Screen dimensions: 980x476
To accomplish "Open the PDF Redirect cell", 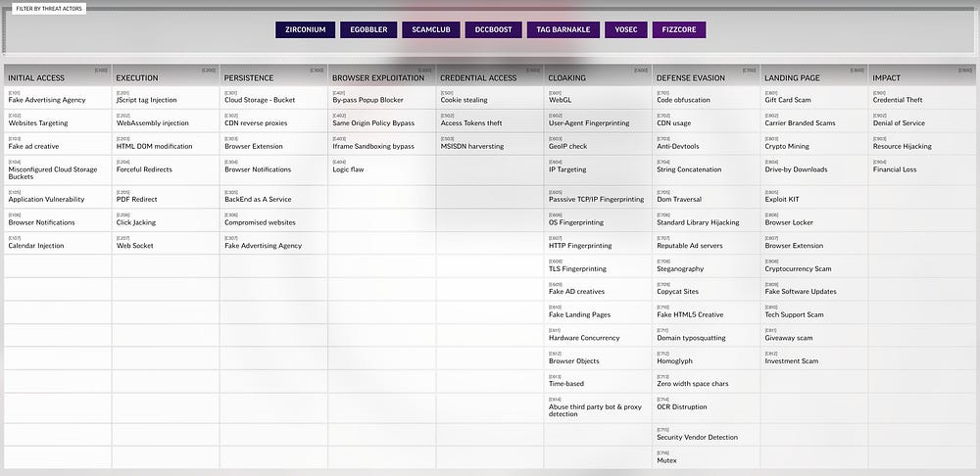I will (166, 197).
